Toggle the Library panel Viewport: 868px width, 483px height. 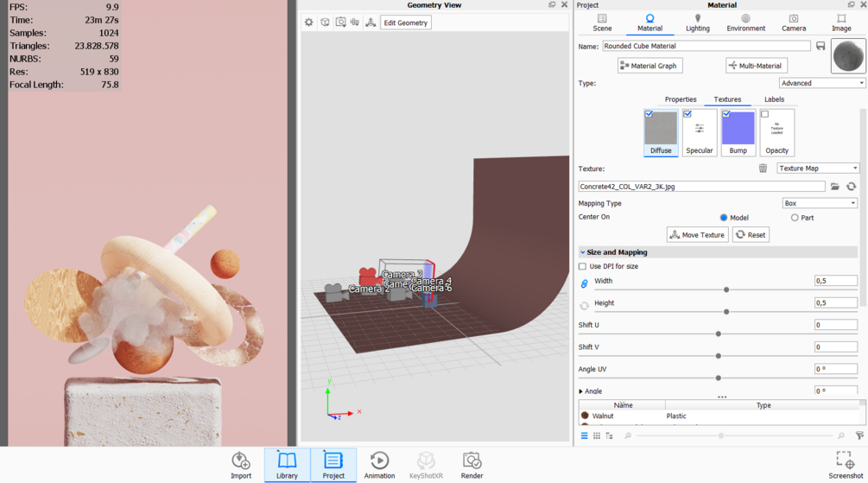coord(287,465)
